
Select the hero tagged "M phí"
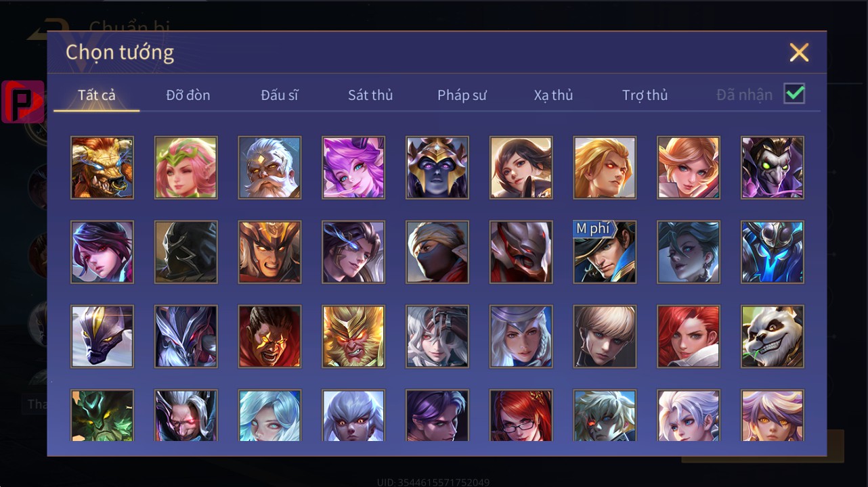605,252
